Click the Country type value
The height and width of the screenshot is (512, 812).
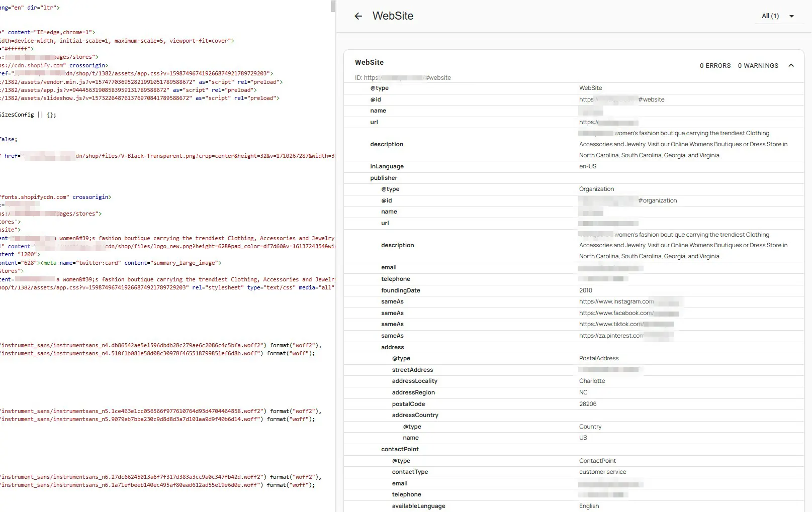coord(590,427)
